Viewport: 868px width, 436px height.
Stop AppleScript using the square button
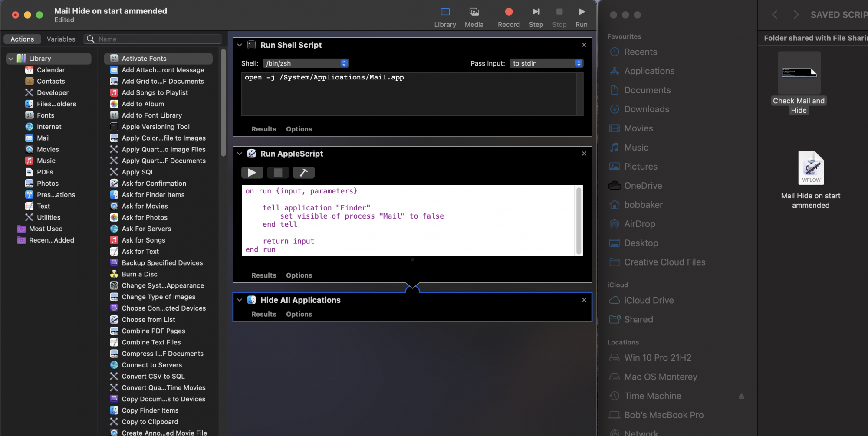(x=278, y=173)
